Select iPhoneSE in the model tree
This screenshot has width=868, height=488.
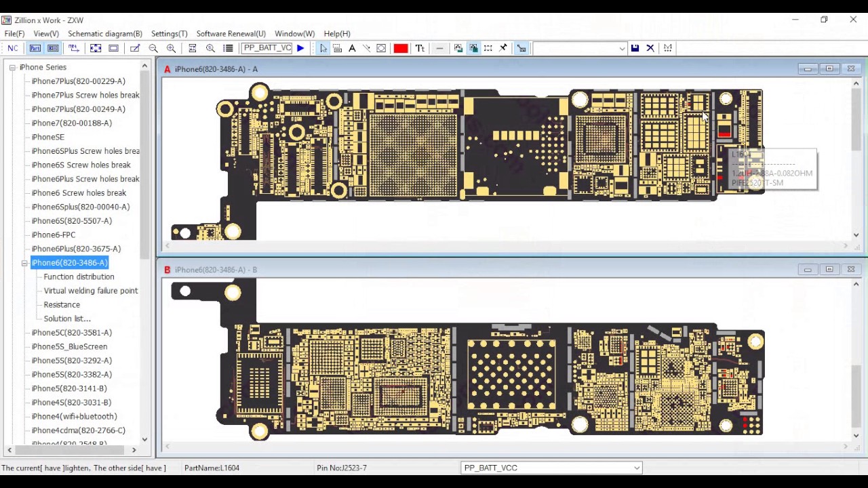48,137
